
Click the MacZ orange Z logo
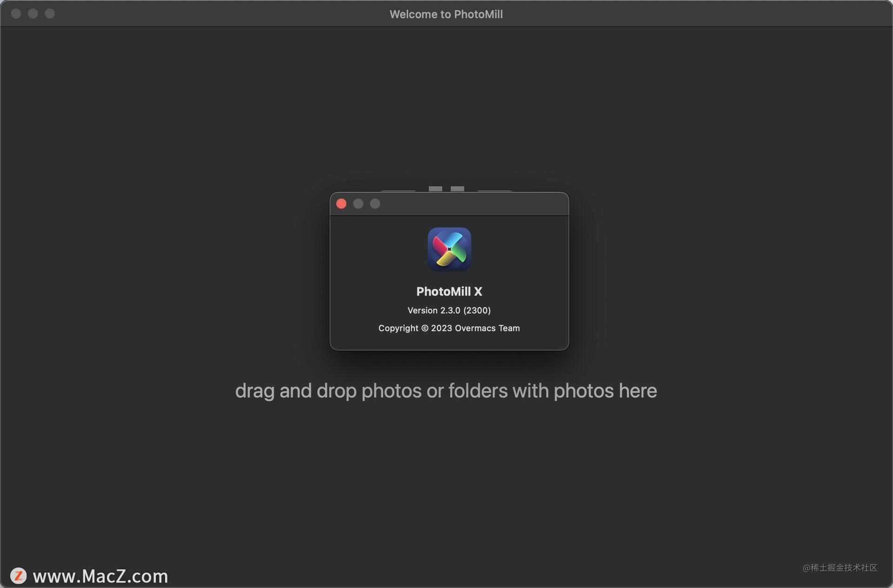pyautogui.click(x=18, y=576)
